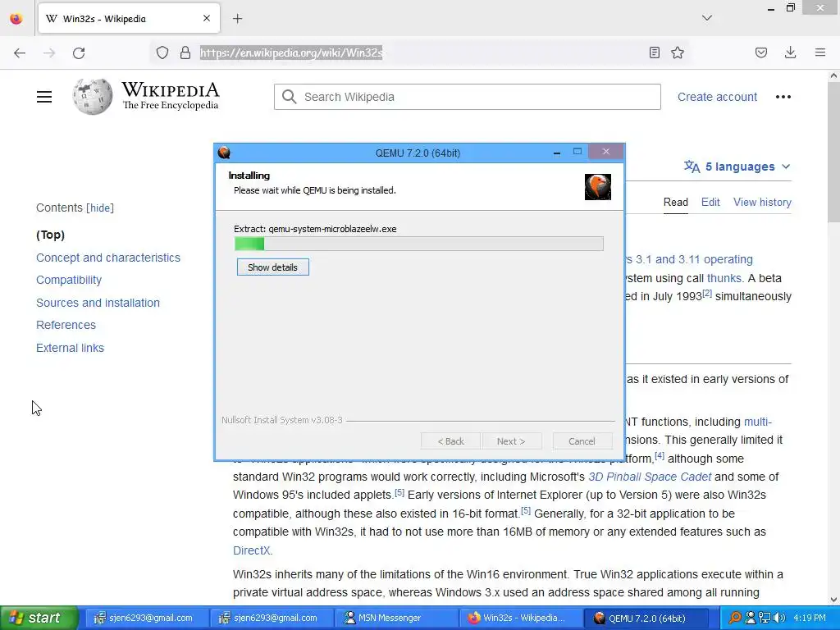Open the list all tabs dropdown
Image resolution: width=840 pixels, height=630 pixels.
[x=706, y=18]
